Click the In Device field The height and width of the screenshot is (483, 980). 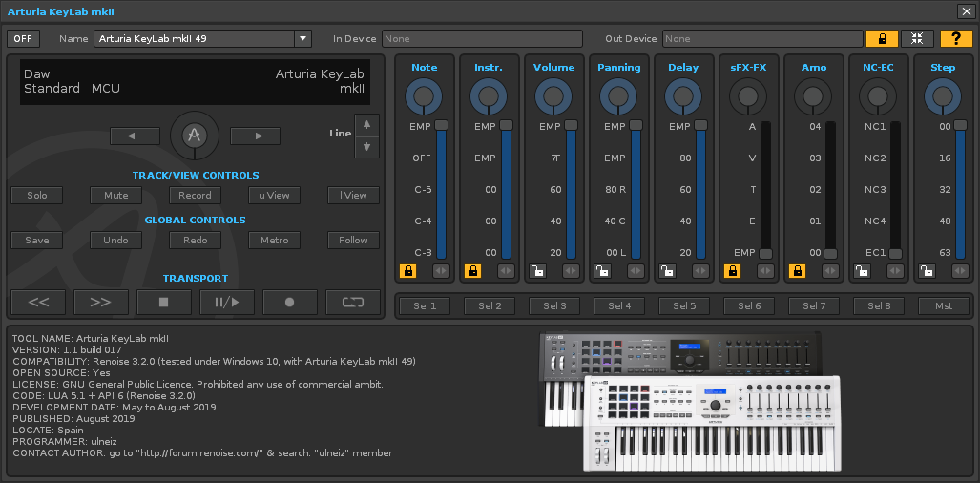(482, 39)
